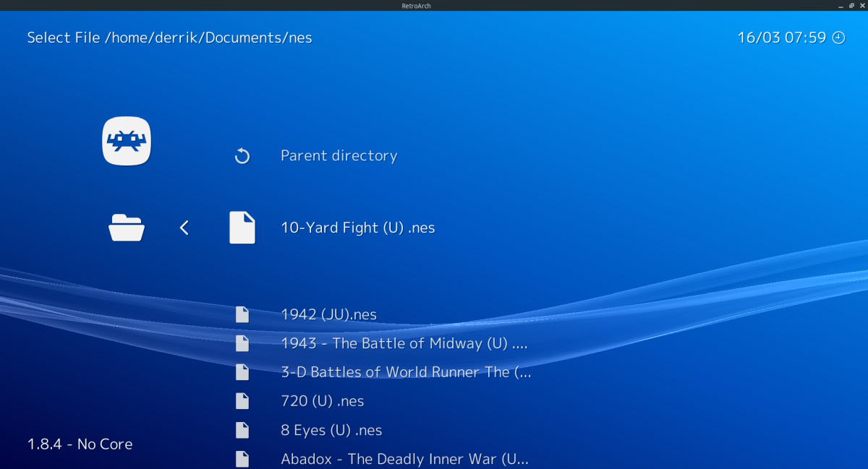This screenshot has height=469, width=868.
Task: Open 8 Eyes (U) .nes
Action: (x=331, y=430)
